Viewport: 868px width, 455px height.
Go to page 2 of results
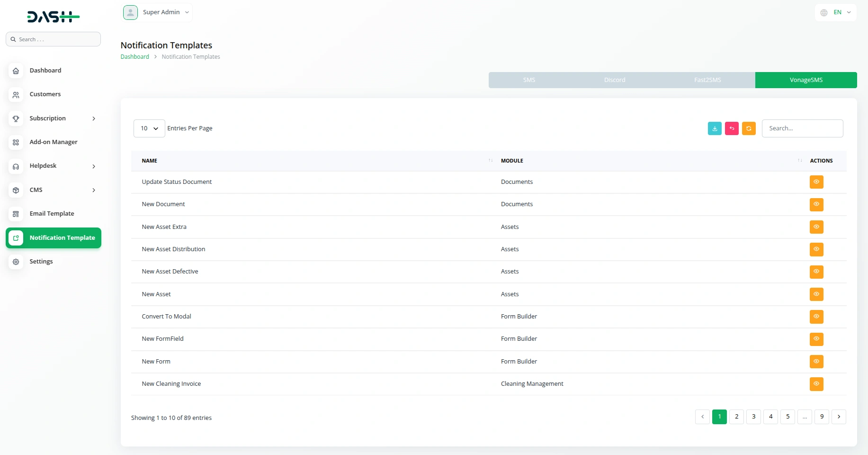[x=736, y=417]
